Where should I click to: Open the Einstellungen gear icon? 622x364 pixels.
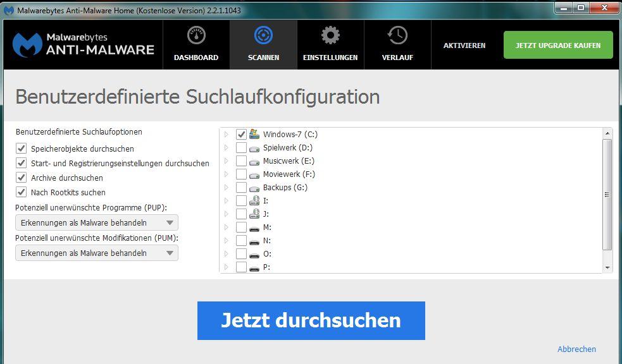330,35
